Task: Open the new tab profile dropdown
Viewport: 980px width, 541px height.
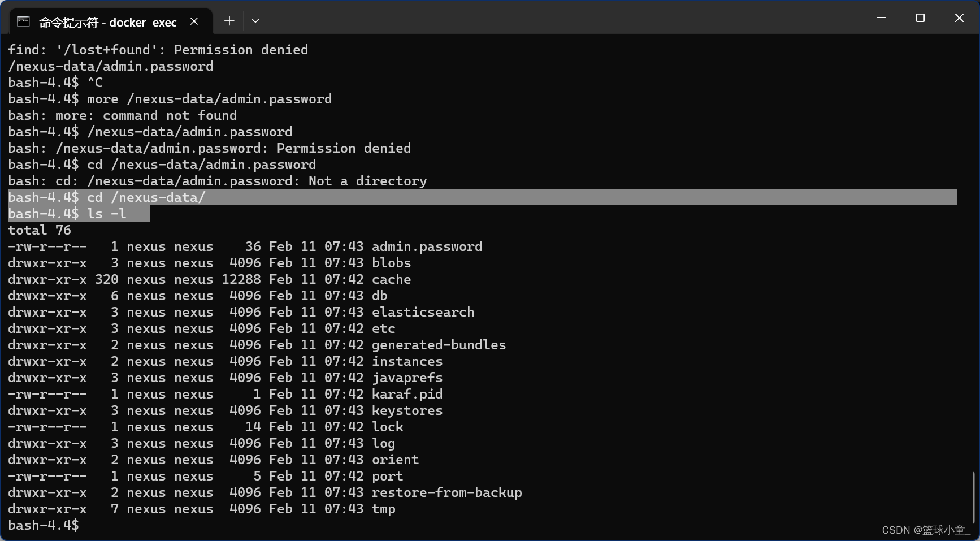Action: click(255, 21)
